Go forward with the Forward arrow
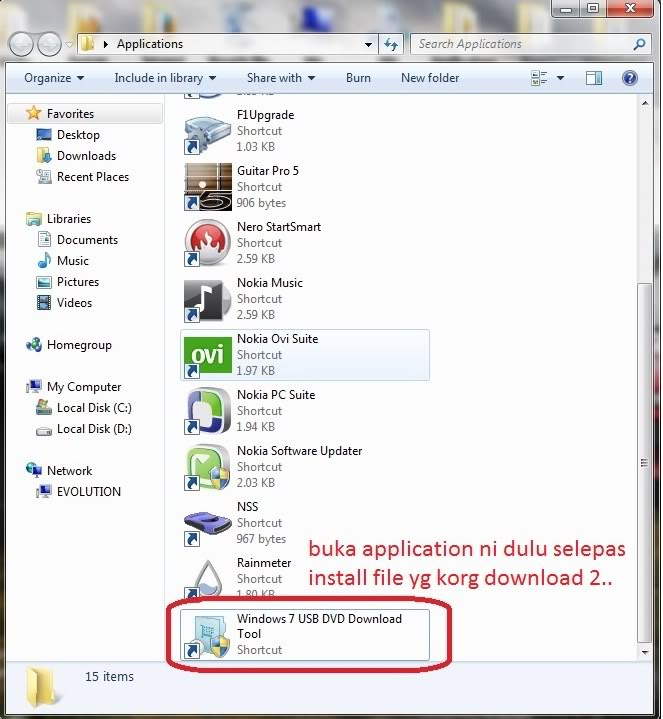The image size is (663, 719). coord(49,44)
